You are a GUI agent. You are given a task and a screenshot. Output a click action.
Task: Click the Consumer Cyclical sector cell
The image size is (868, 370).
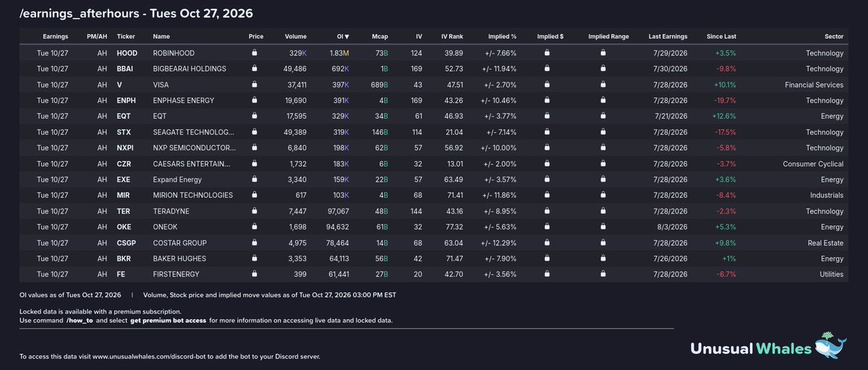point(813,164)
